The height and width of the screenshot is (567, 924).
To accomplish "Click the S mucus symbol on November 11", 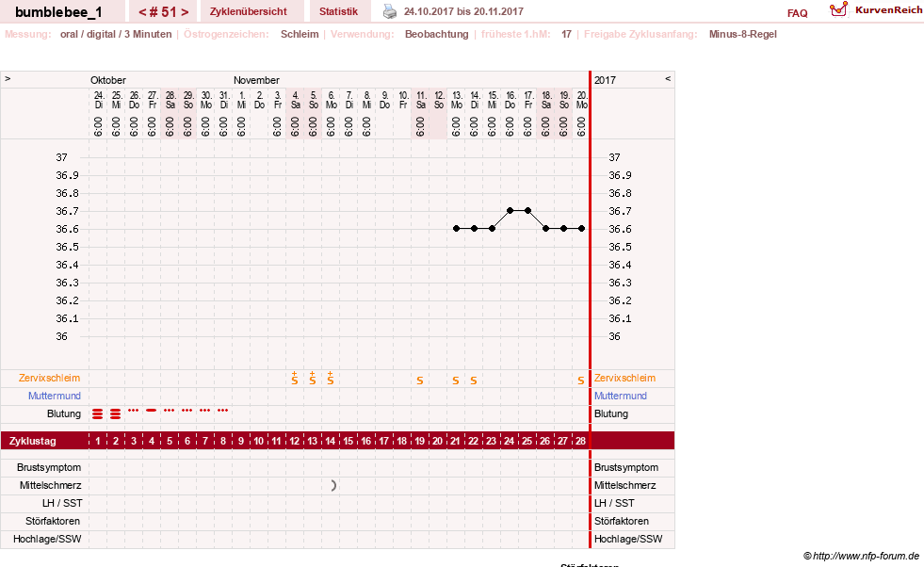I will point(419,381).
